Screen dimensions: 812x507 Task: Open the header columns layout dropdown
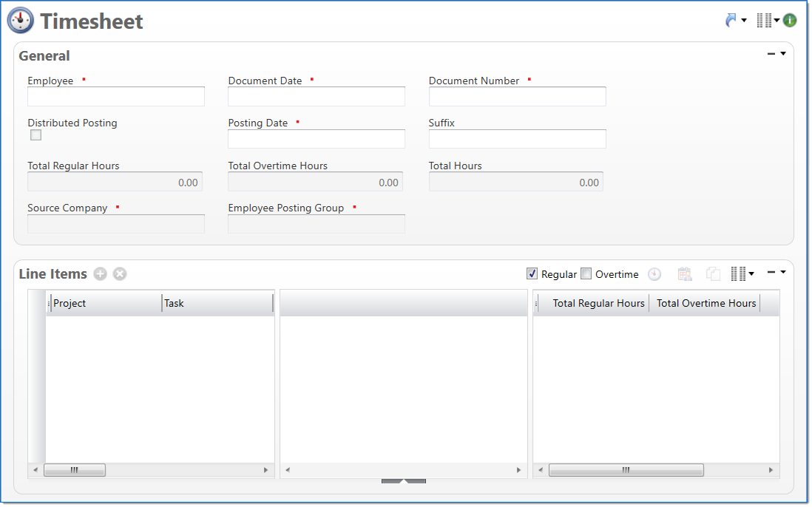[x=768, y=21]
